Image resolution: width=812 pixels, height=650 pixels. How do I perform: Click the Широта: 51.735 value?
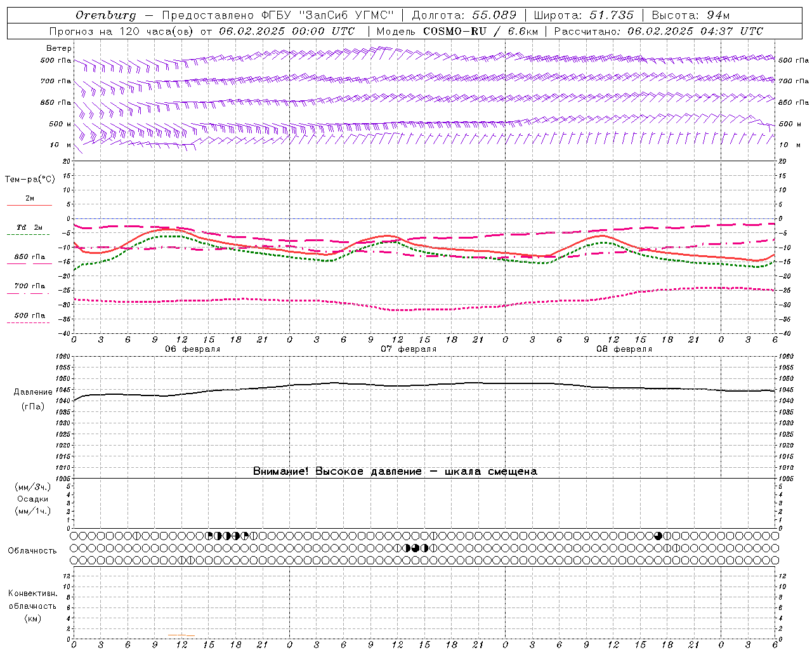(x=584, y=15)
